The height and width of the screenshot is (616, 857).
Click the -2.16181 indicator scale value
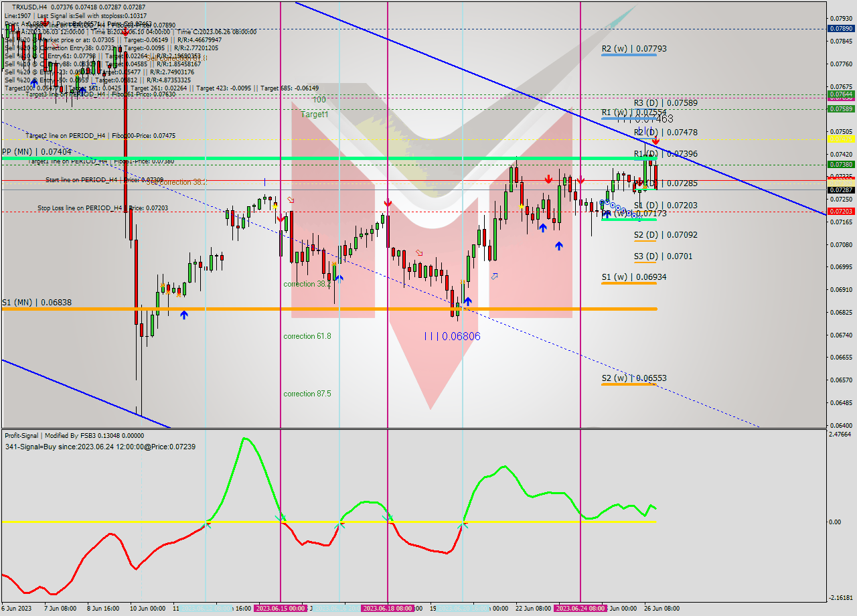pos(842,598)
